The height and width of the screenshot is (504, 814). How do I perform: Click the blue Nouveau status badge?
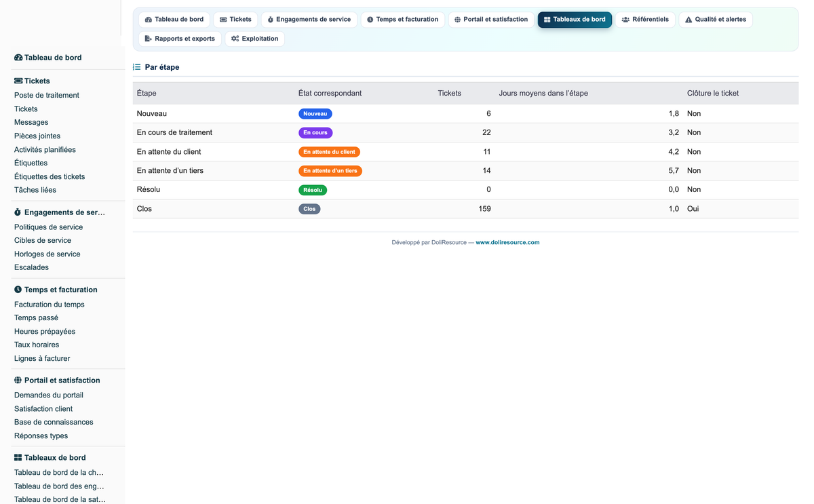pos(315,114)
